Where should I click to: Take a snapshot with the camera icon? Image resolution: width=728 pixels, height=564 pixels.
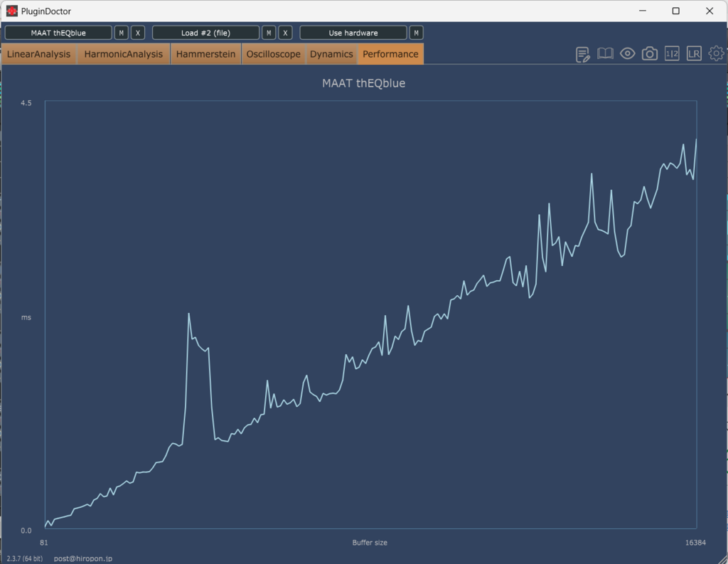point(650,54)
